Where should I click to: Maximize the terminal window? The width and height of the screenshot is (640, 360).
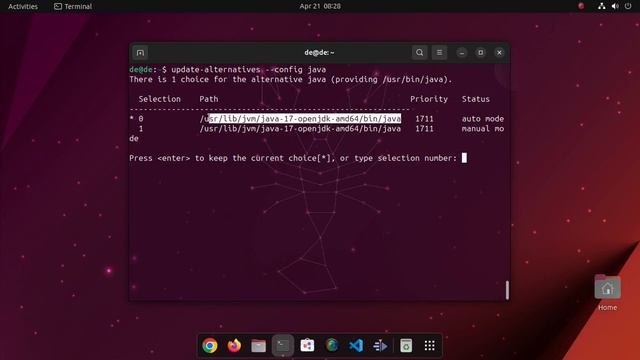coord(480,53)
